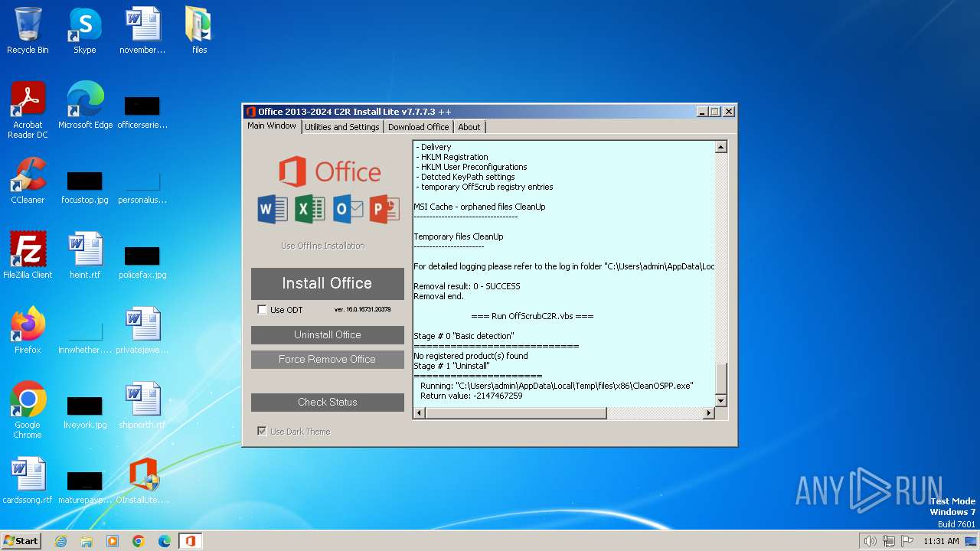Click the Check Status button
980x551 pixels.
[328, 403]
